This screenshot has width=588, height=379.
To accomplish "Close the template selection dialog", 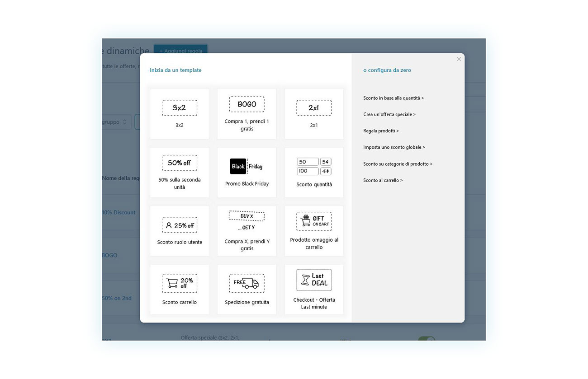I will [x=459, y=59].
